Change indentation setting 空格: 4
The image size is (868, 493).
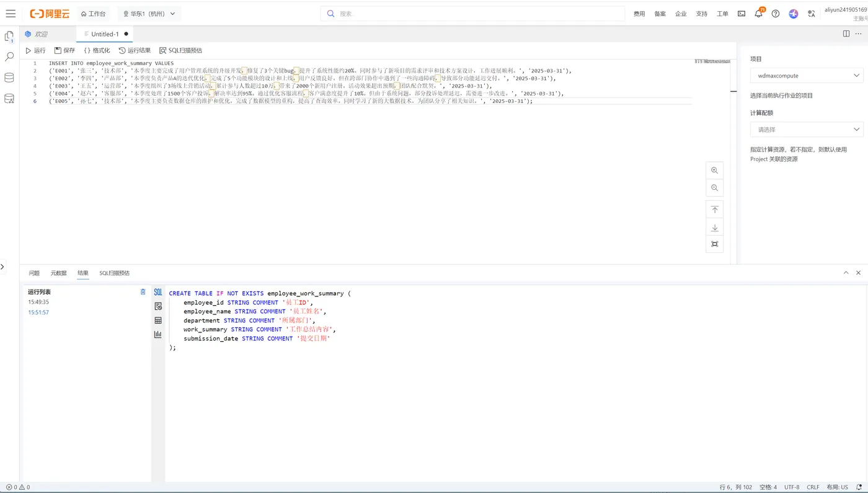pos(768,487)
